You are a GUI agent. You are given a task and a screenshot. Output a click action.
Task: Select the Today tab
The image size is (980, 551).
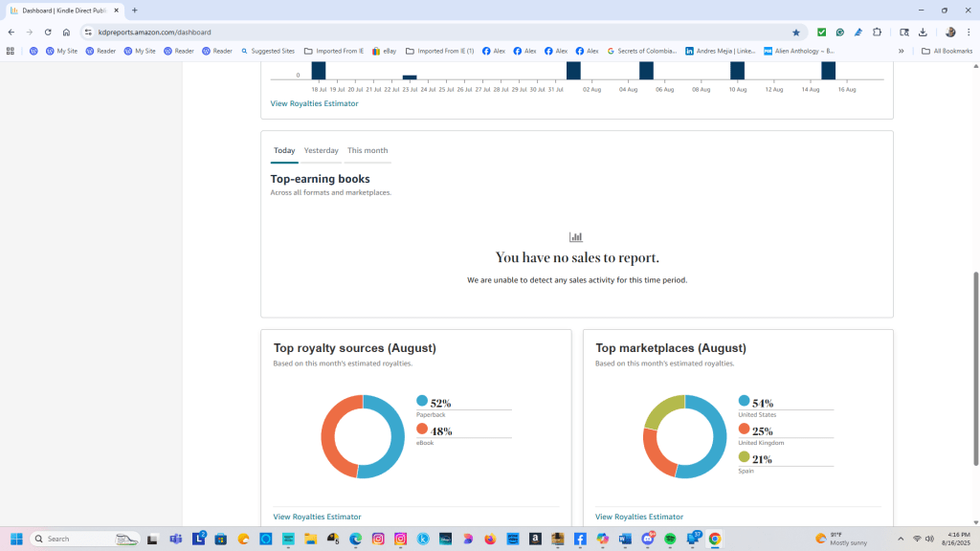(x=284, y=150)
